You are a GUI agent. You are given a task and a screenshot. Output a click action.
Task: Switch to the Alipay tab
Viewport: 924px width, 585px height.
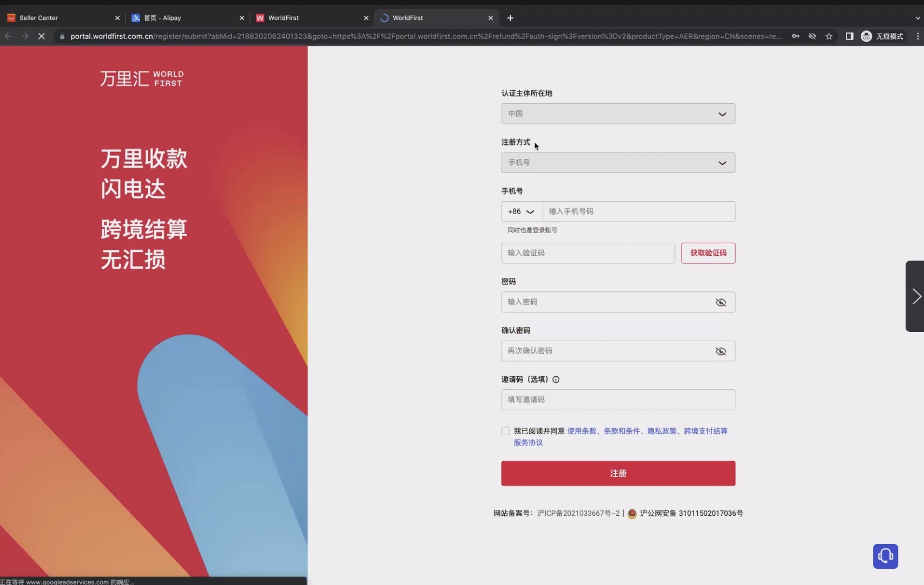coord(184,18)
